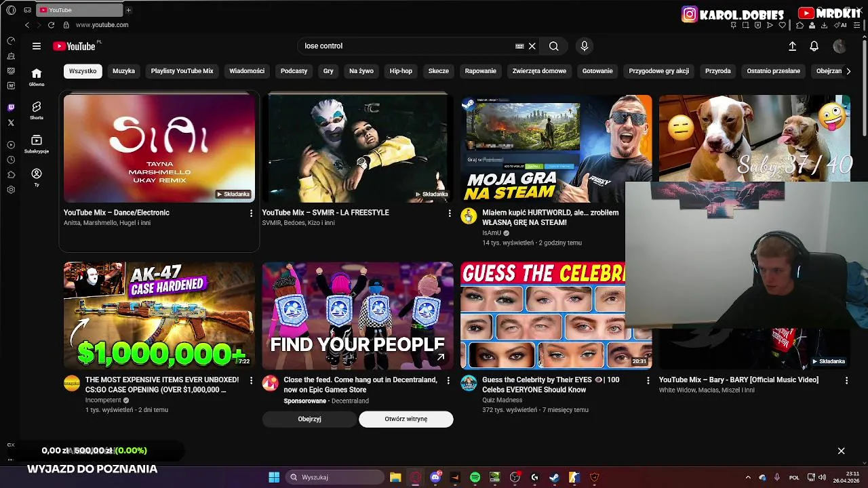Show more filter chips with right chevron
The height and width of the screenshot is (488, 868).
[x=848, y=71]
